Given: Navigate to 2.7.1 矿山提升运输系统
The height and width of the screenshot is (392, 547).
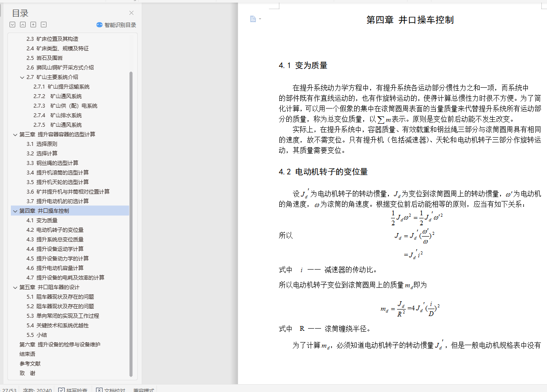Looking at the screenshot, I should tap(61, 87).
